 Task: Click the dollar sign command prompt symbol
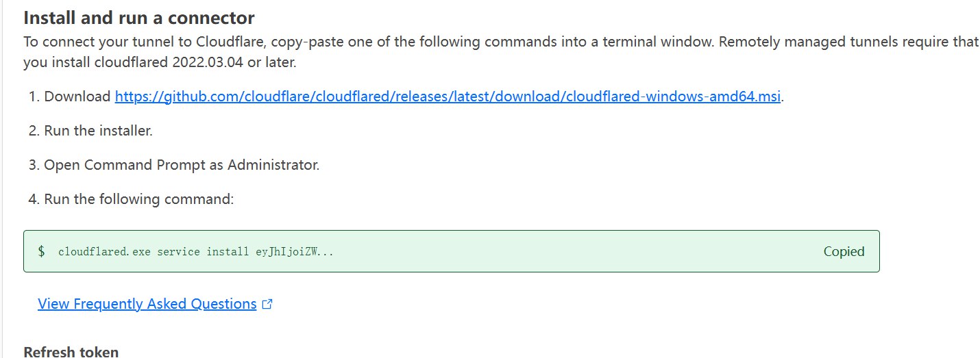click(42, 251)
